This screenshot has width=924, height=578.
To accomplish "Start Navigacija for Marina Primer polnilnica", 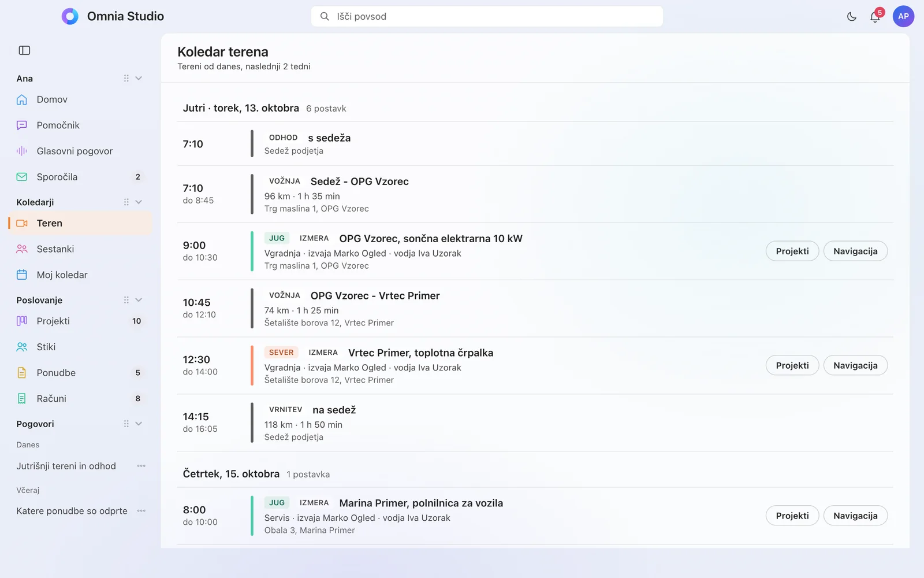I will coord(855,516).
